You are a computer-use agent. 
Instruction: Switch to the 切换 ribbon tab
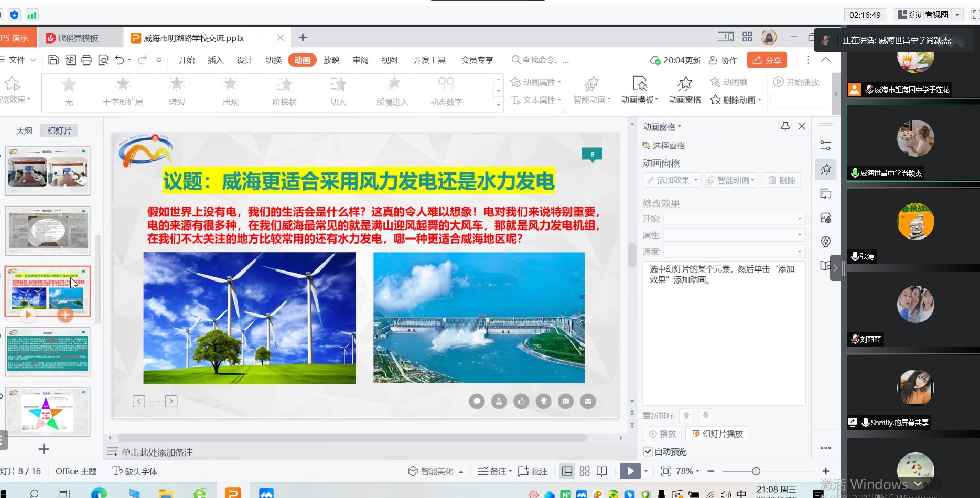[x=273, y=60]
